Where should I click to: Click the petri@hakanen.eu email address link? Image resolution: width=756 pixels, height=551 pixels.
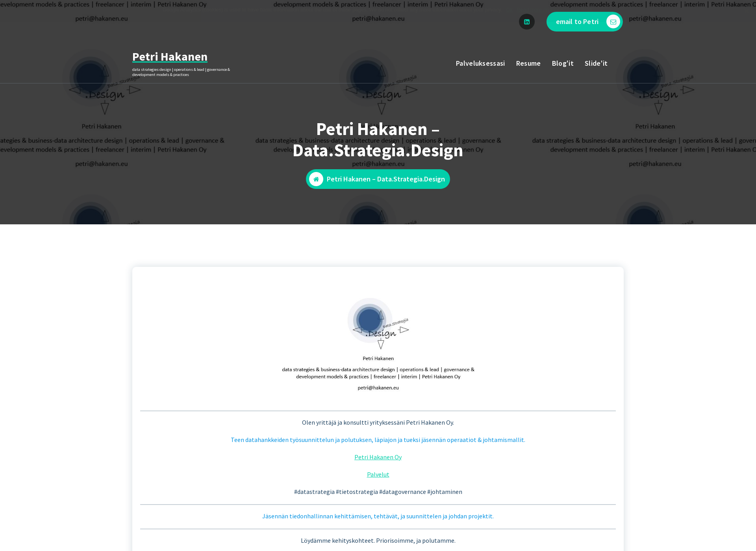[378, 387]
